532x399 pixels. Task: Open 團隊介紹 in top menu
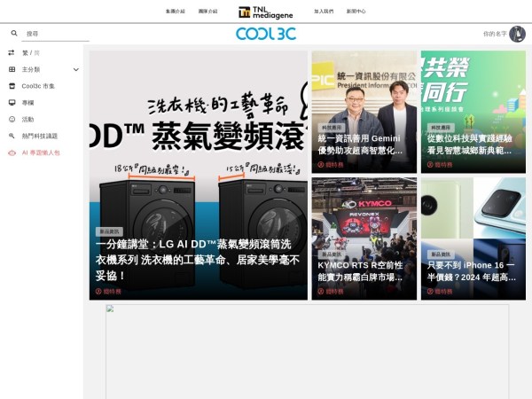coord(208,12)
